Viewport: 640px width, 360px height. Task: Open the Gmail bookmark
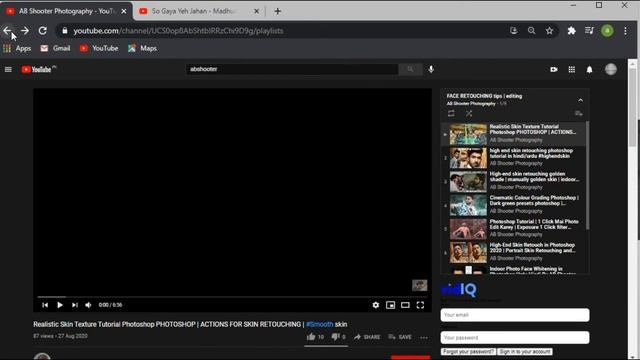[x=55, y=48]
